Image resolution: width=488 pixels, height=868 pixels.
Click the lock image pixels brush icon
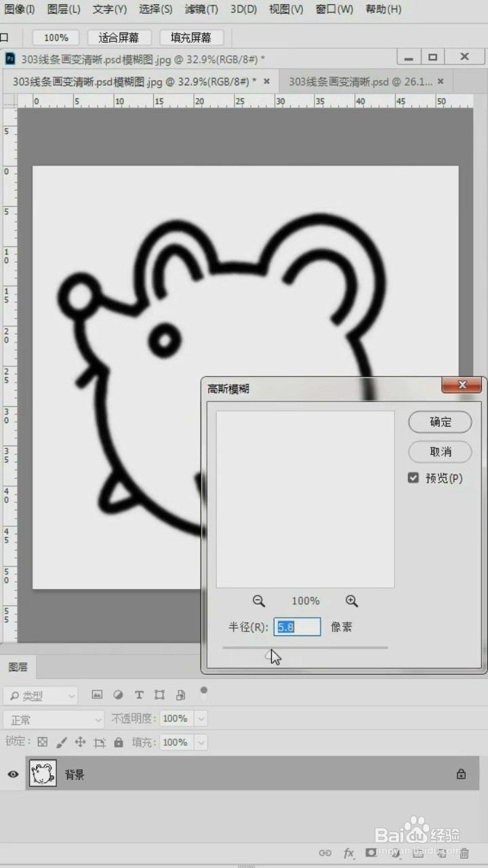61,742
